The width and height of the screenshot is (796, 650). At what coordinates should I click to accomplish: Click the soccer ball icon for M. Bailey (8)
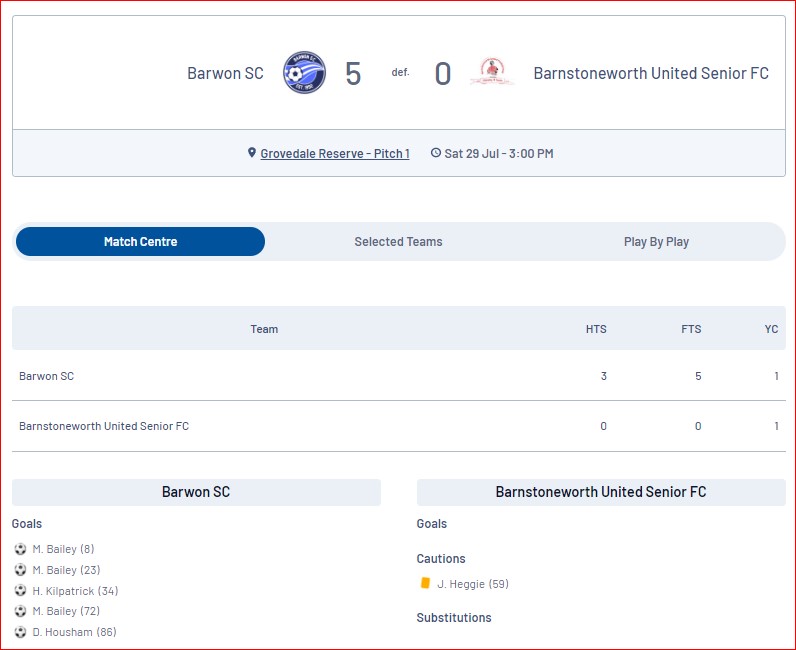pos(20,549)
